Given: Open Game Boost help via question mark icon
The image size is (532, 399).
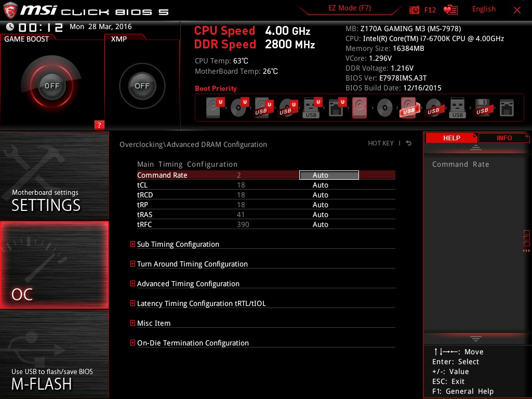Looking at the screenshot, I should 99,125.
